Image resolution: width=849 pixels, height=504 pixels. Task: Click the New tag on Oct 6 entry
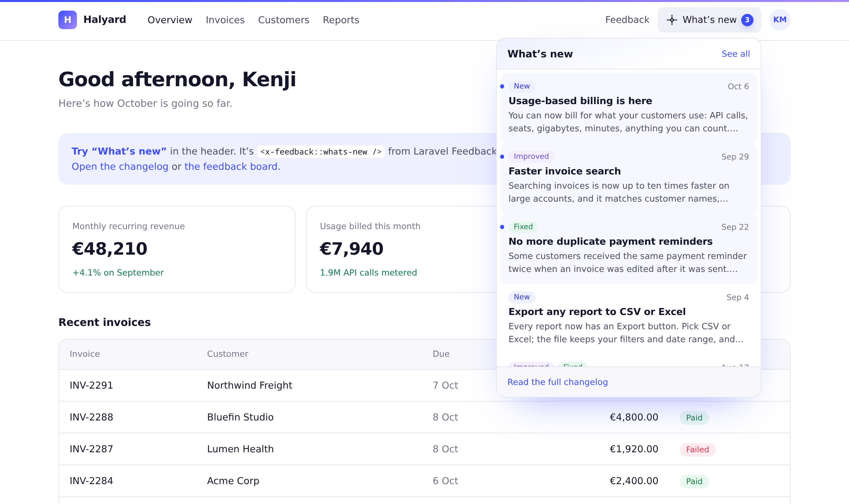pos(522,86)
